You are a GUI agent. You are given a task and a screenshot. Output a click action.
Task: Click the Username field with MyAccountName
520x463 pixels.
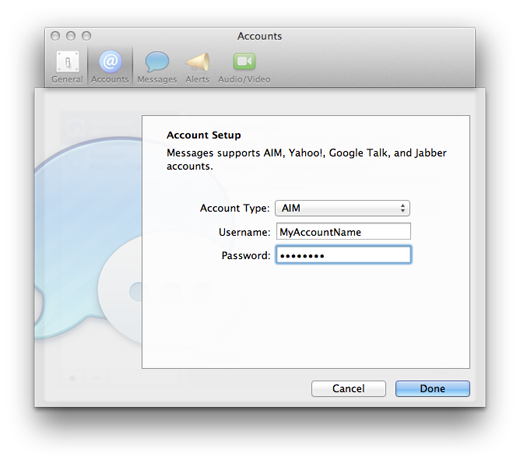(343, 231)
